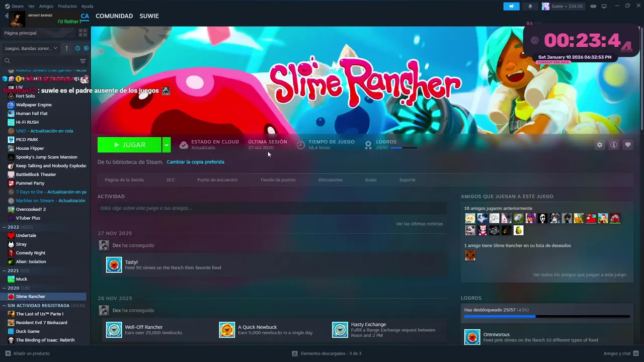Click Ver todos los amigos que juegan
This screenshot has width=644, height=362.
pos(579,275)
